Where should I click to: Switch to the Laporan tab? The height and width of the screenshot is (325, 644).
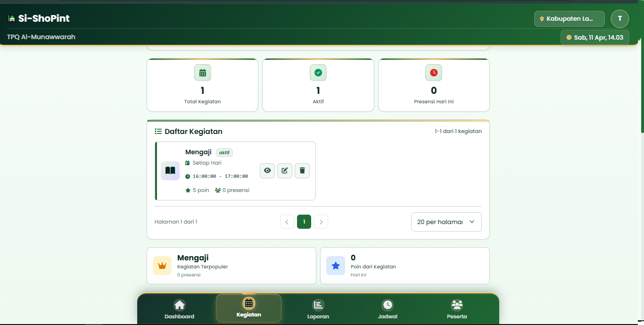coord(318,309)
